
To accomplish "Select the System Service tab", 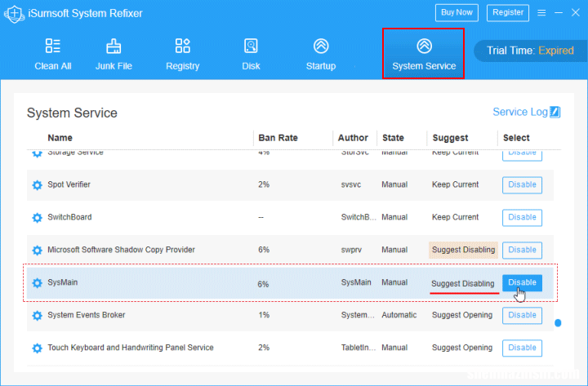I will (x=424, y=54).
